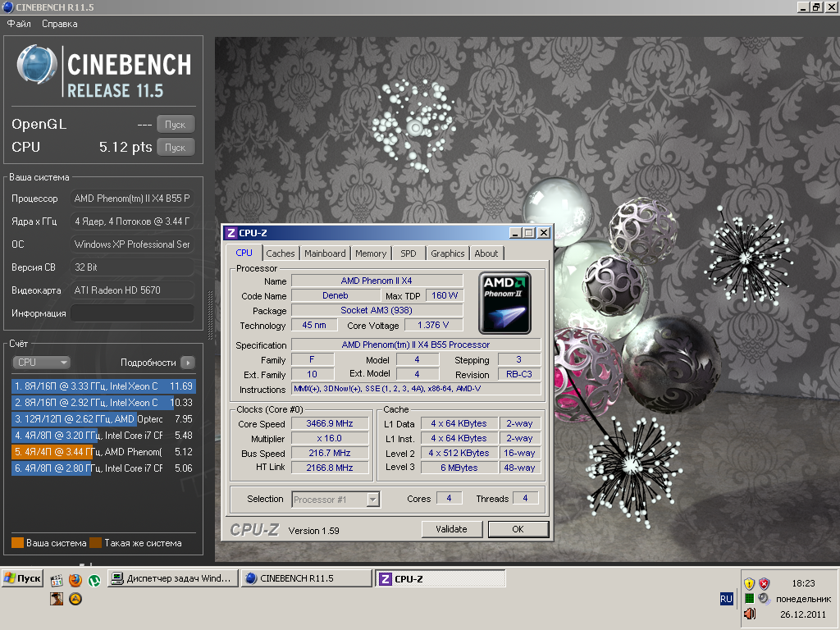Switch to Диспетчер задач in the taskbar
Viewport: 840px width, 630px height.
point(174,578)
